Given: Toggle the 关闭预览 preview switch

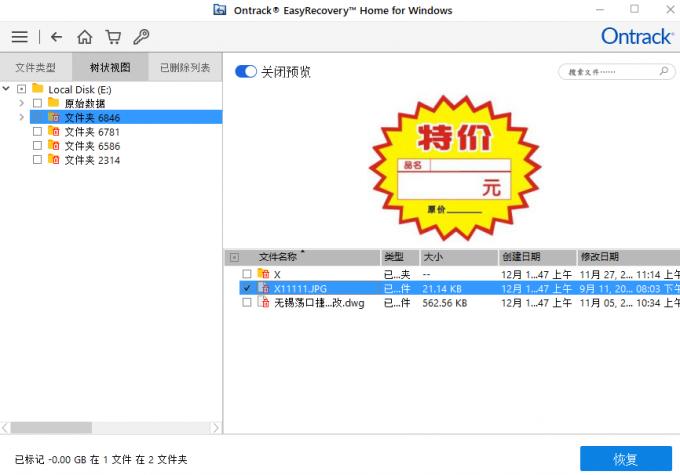Looking at the screenshot, I should (x=246, y=71).
